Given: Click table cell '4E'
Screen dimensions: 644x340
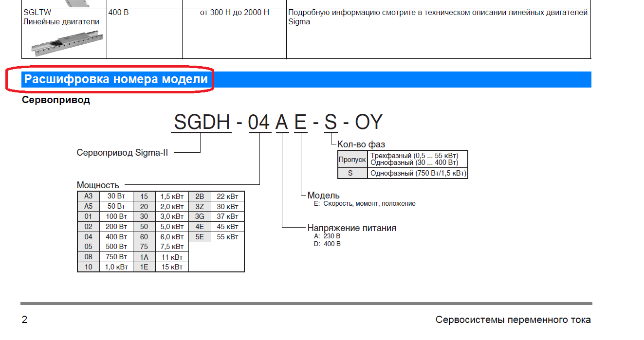Looking at the screenshot, I should [200, 227].
